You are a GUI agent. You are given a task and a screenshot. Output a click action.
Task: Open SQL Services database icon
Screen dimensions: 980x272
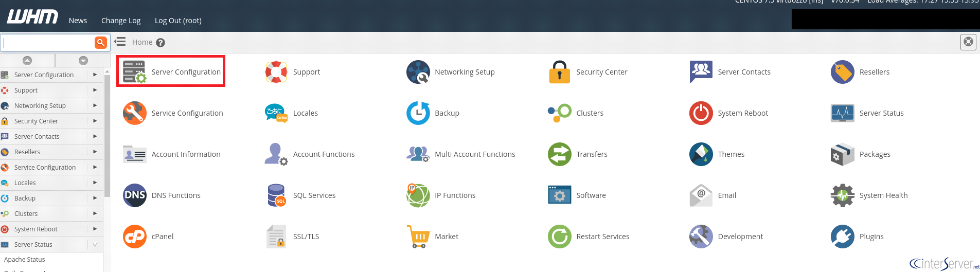pos(277,195)
